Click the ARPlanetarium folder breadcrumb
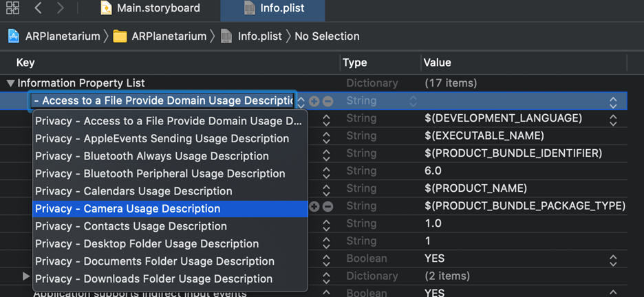The height and width of the screenshot is (297, 644). 160,36
